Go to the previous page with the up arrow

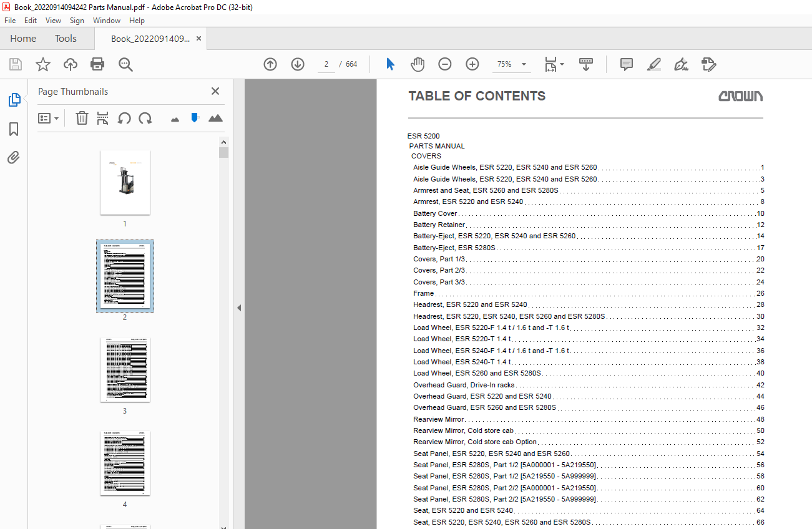tap(270, 64)
